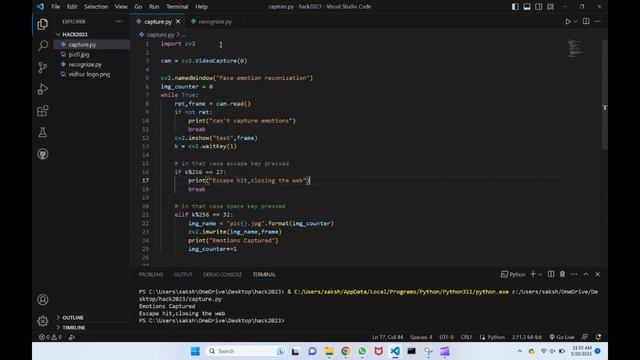
Task: Open recognize.py in Explorer file tree
Action: [85, 64]
